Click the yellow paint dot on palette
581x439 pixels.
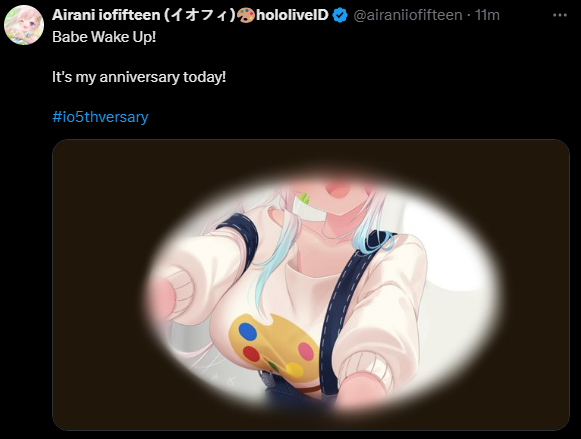coord(294,369)
